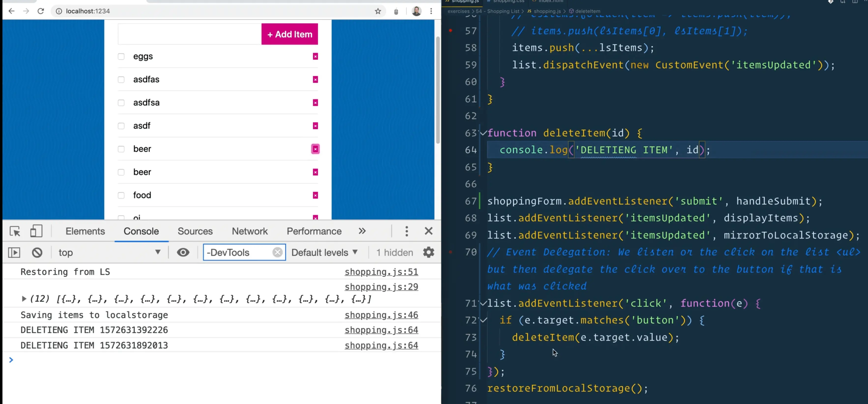The image size is (868, 404).
Task: Check the eggs item checkbox
Action: click(121, 56)
